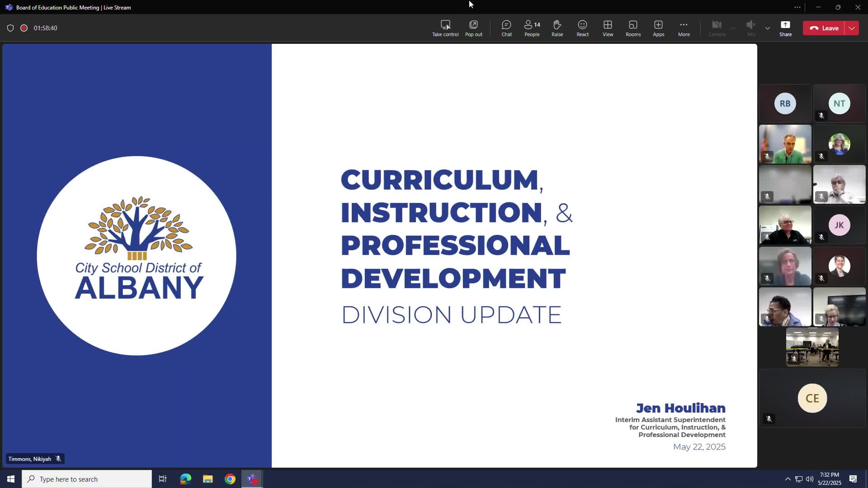
Task: Raise your hand in the meeting
Action: tap(557, 28)
